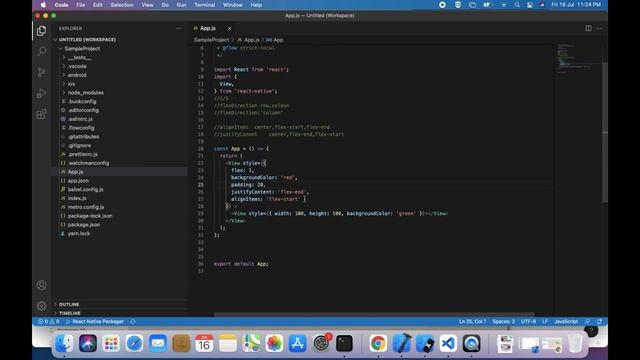The image size is (640, 360).
Task: Select the App.js editor tab
Action: (x=211, y=28)
